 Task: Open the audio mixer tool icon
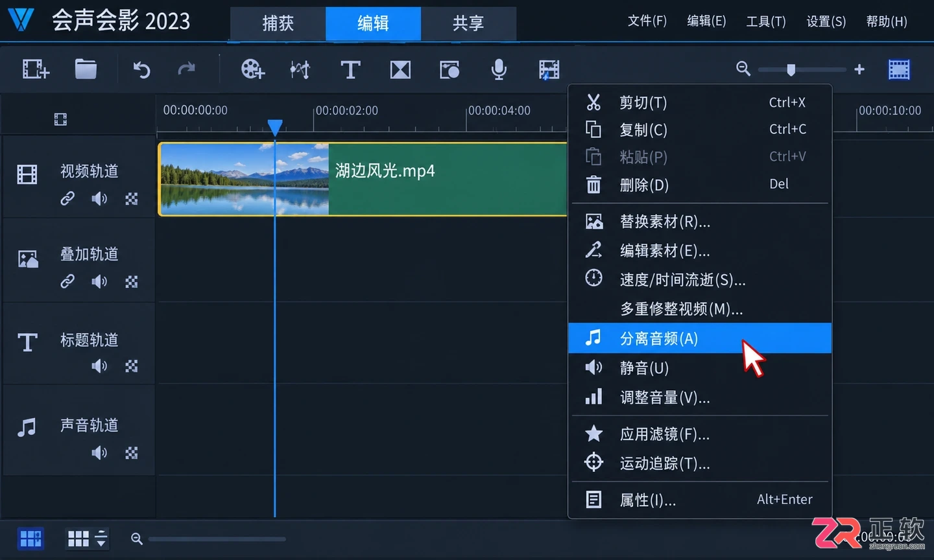[300, 69]
